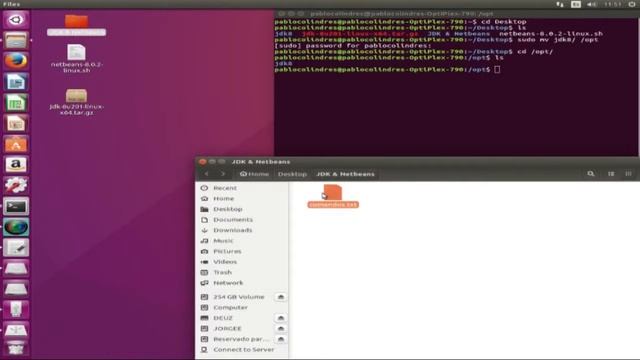
Task: Go forward in the Files window
Action: (223, 174)
